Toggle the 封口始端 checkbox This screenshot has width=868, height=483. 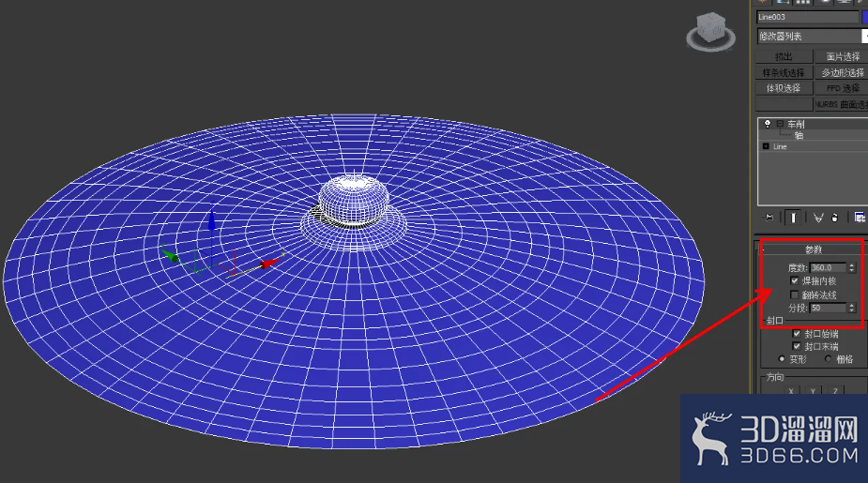tap(797, 334)
